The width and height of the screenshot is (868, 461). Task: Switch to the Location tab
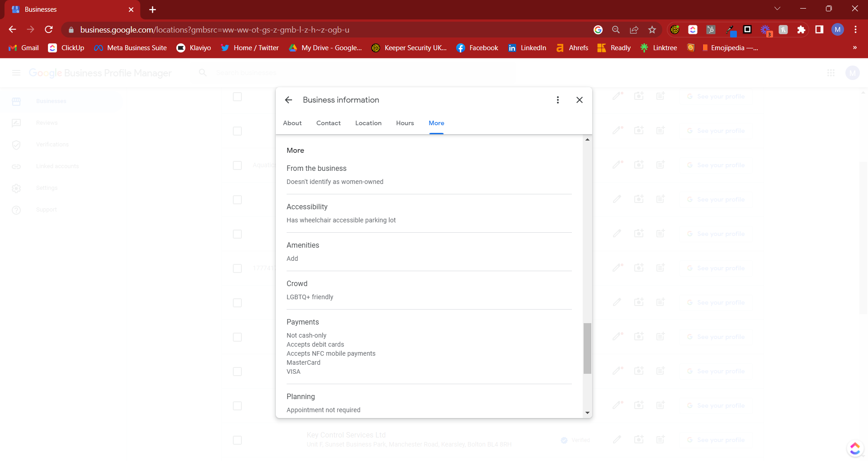(x=368, y=123)
